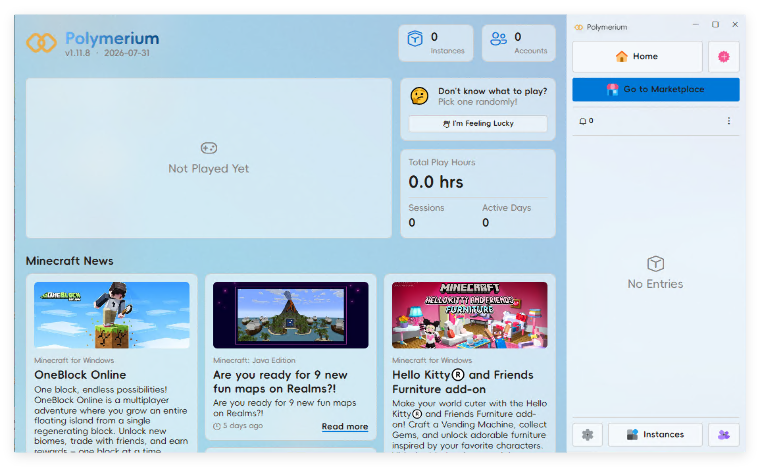Open the purple accounts icon in sidebar footer

pos(724,435)
